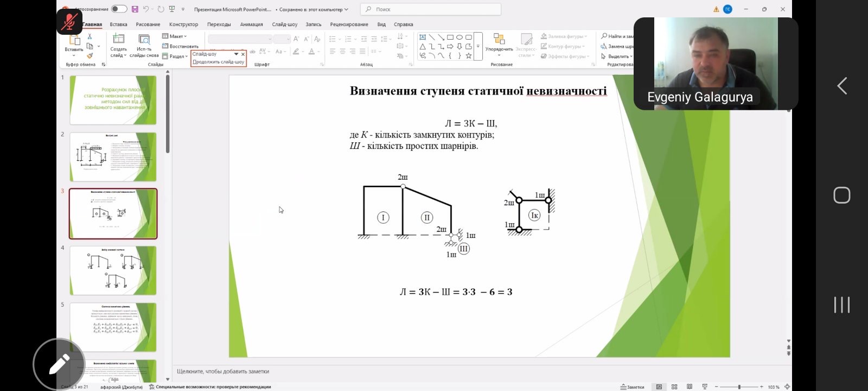
Task: Open the Вставка tab
Action: [118, 24]
